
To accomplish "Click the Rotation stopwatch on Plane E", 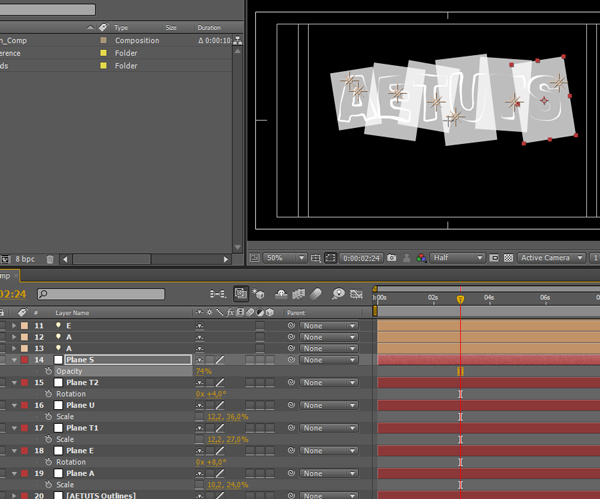I will 48,462.
